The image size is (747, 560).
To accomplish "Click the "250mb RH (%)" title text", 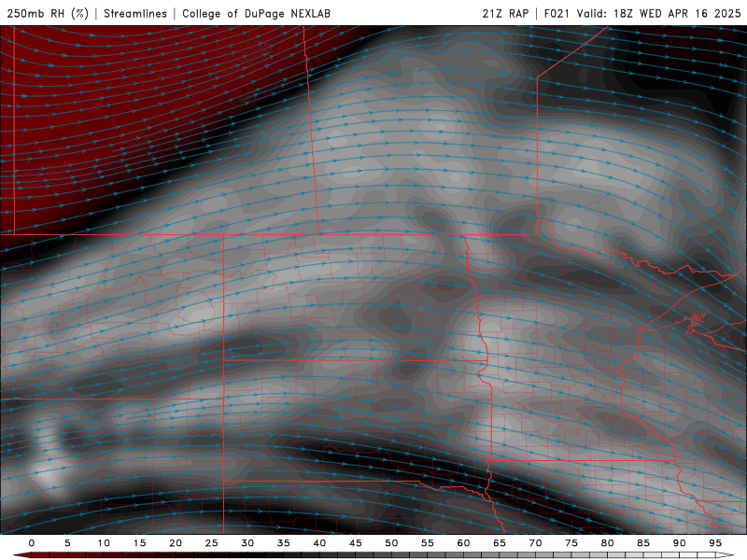I will pos(48,13).
